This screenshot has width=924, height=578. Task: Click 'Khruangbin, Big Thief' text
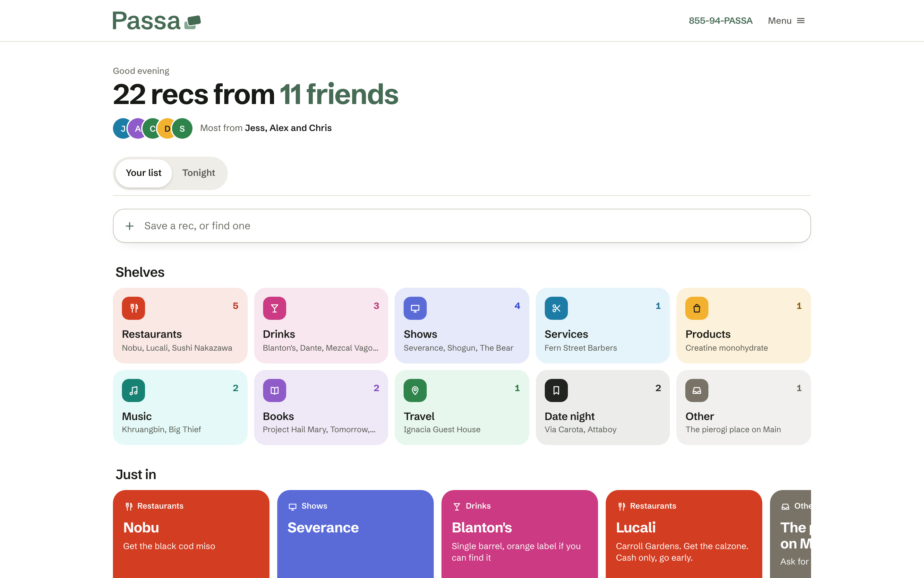tap(161, 430)
